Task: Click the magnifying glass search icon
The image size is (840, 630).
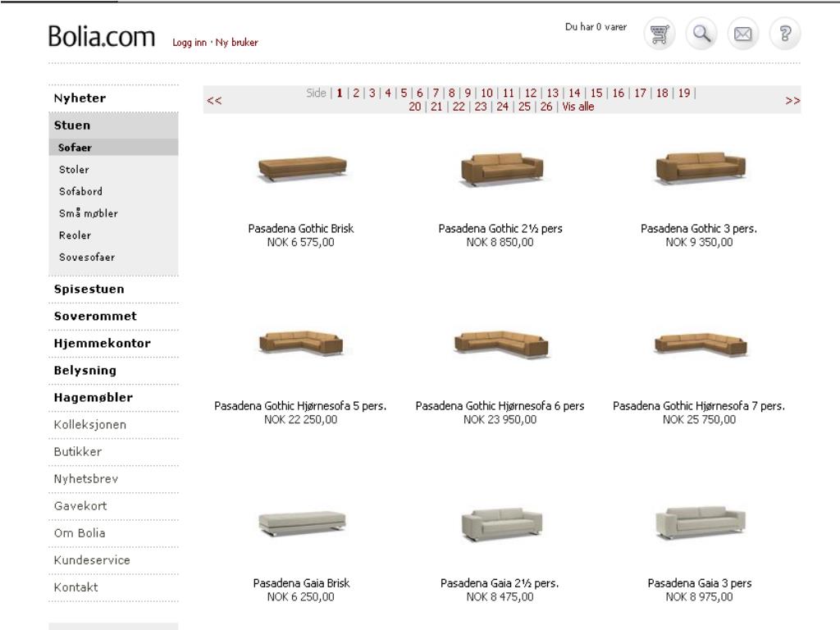Action: tap(701, 34)
